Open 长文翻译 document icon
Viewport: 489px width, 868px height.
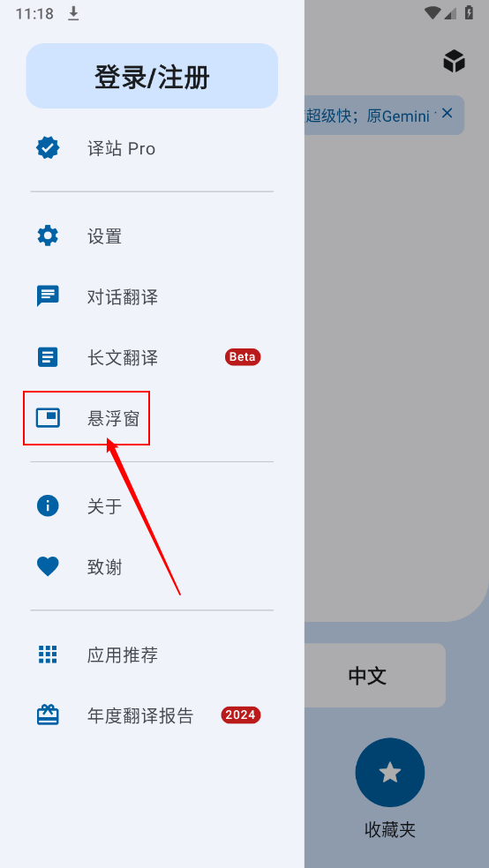[48, 357]
